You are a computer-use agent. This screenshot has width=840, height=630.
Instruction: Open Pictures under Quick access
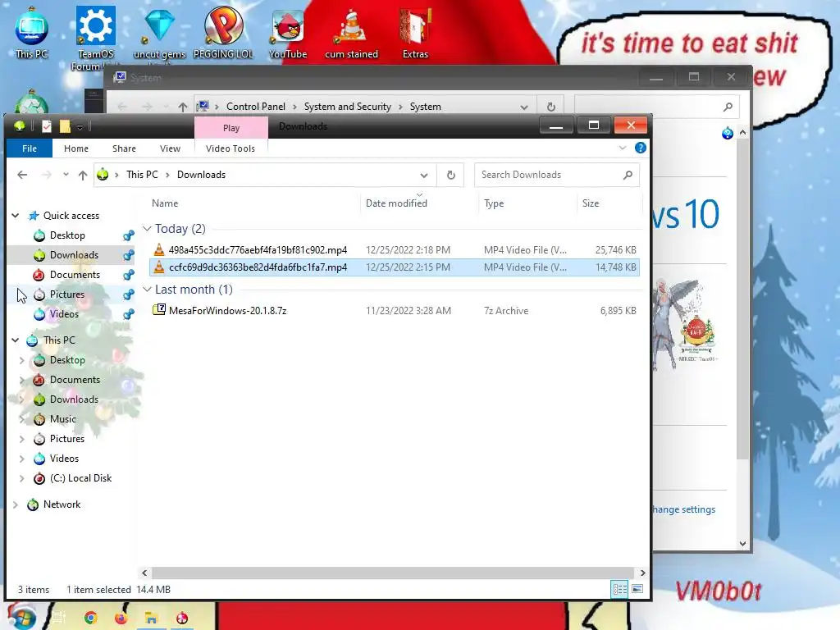[x=67, y=294]
